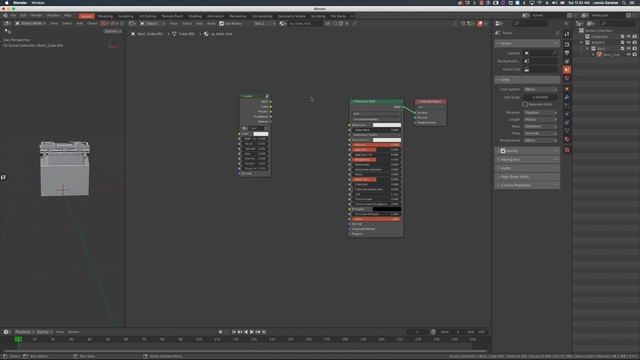Toggle eye for second outliner collection
Screen dimensions: 640x360
[x=629, y=42]
